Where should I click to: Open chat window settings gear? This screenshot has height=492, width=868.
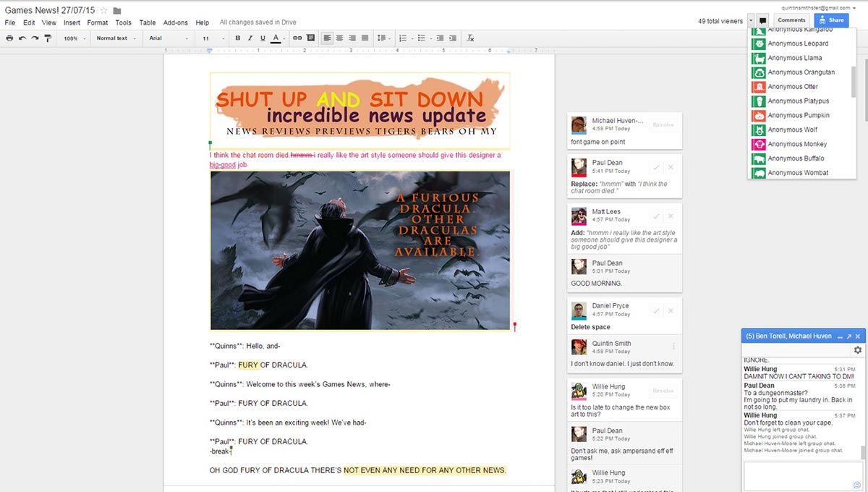[858, 350]
